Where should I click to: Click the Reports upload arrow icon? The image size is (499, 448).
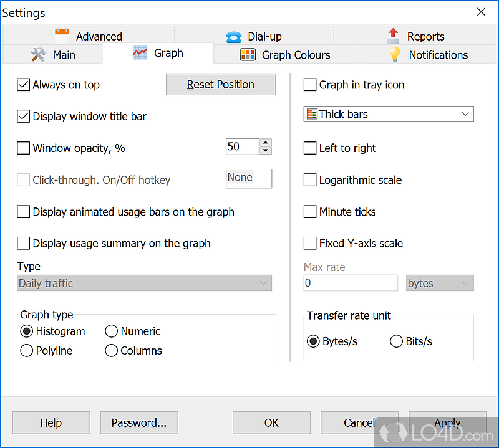[x=393, y=36]
